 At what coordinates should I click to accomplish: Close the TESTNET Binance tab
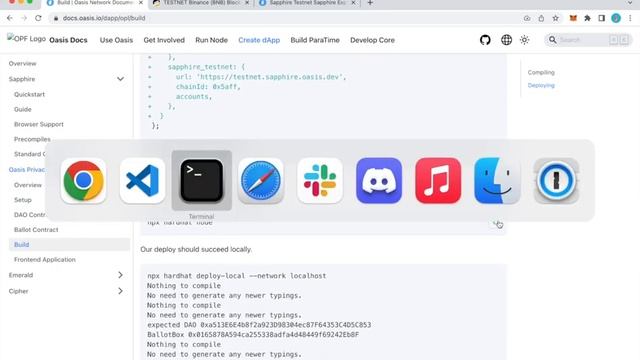click(247, 3)
